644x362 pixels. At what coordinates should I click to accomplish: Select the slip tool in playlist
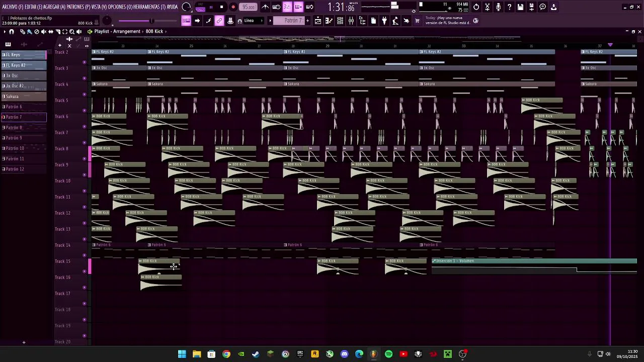[51, 32]
